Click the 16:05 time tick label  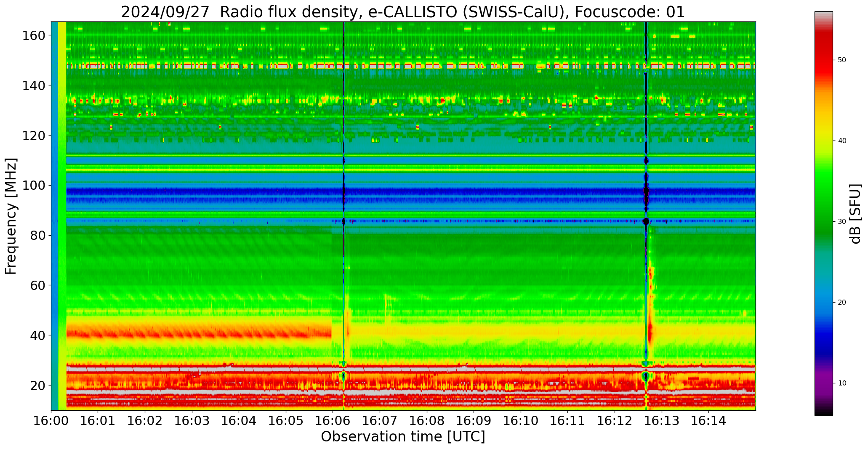pos(286,420)
